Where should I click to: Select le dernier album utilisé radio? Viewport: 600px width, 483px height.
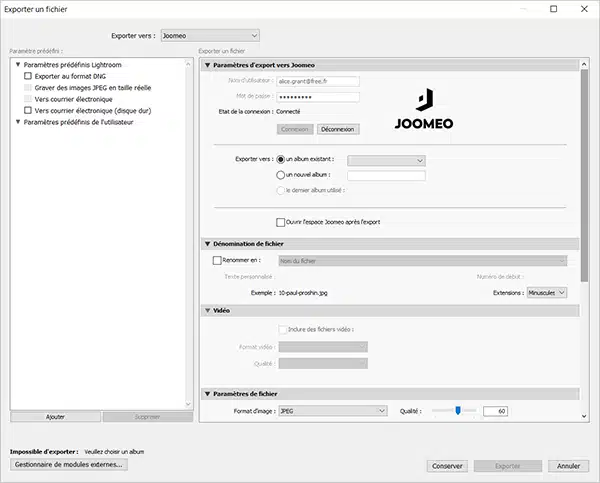click(280, 190)
